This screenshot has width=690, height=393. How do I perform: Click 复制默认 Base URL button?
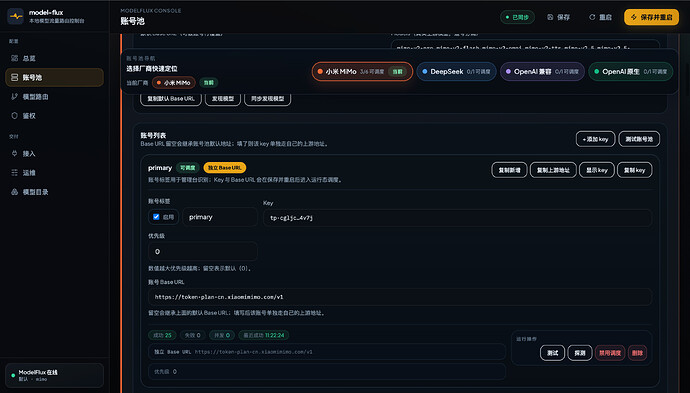[171, 99]
